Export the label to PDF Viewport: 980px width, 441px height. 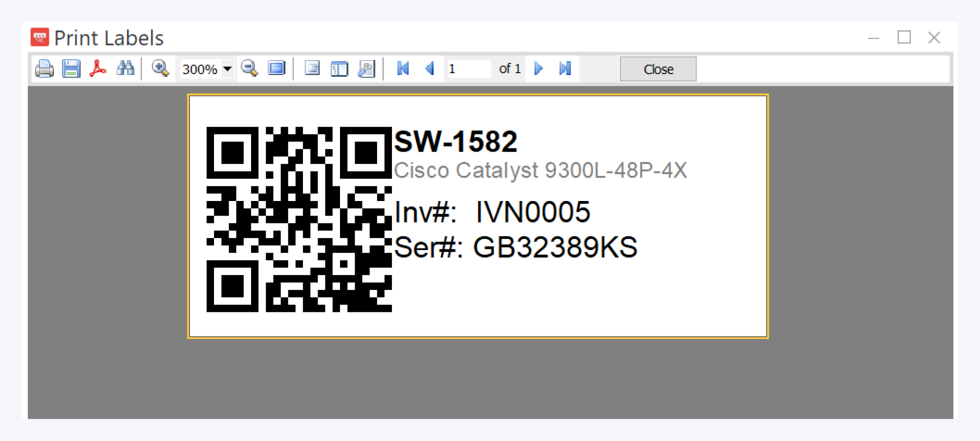[98, 68]
